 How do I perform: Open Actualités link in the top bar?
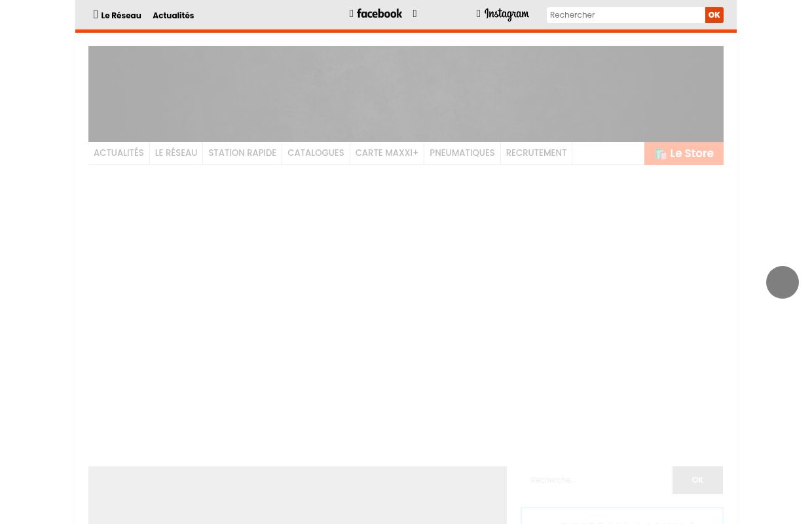click(x=173, y=16)
